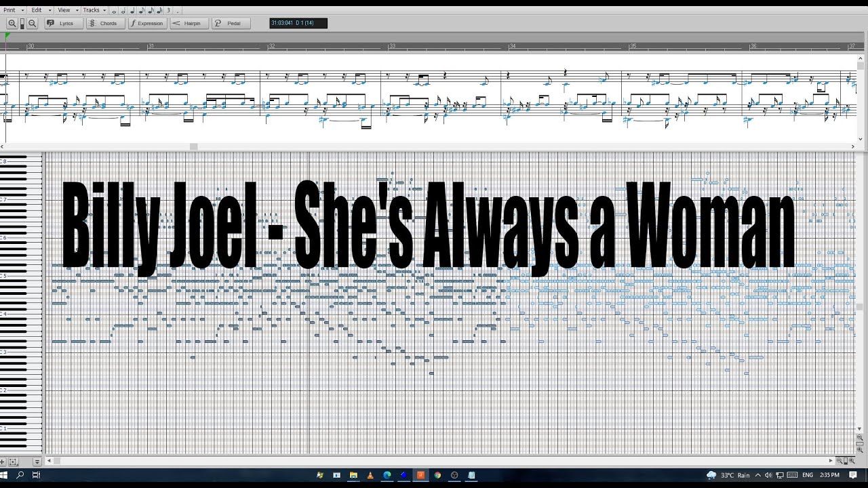
Task: Open the Windows Start menu
Action: [4, 475]
